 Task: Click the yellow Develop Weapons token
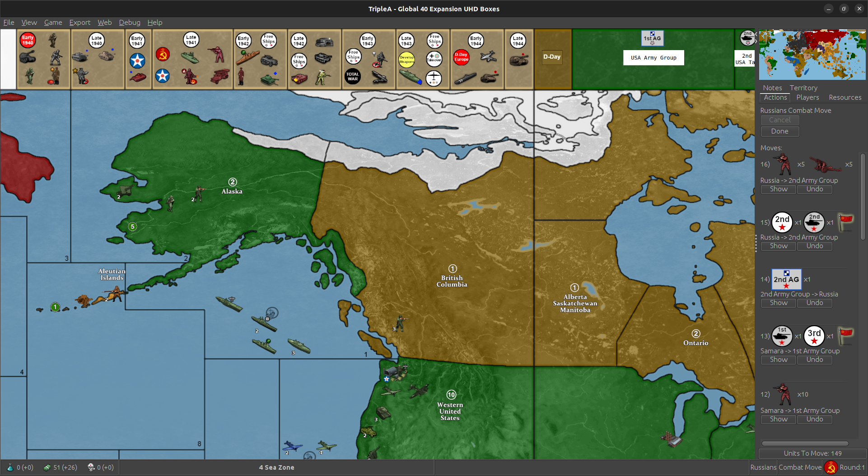pos(406,59)
